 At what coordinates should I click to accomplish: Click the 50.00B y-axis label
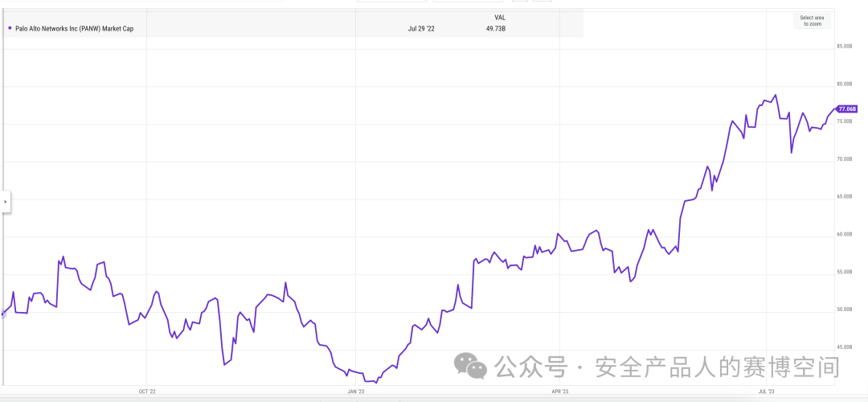844,309
